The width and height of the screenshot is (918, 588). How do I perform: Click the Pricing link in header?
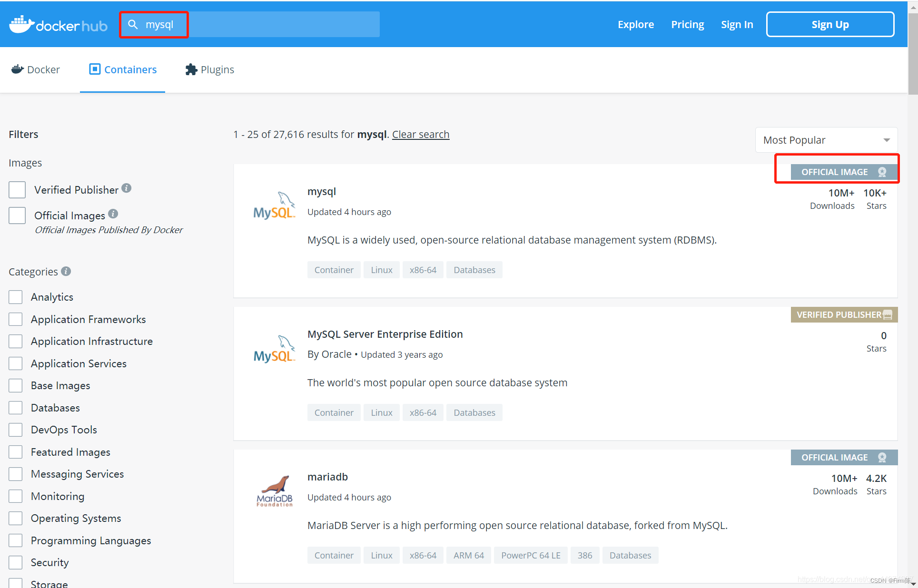[687, 24]
